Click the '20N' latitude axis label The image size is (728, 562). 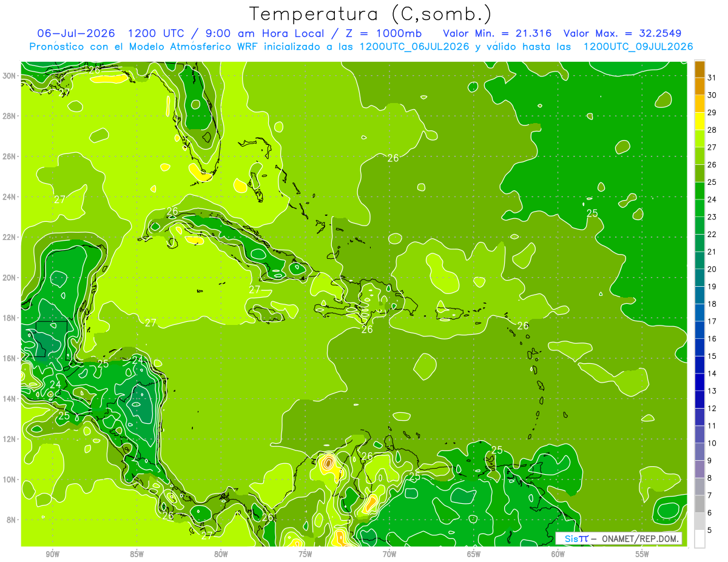tap(10, 278)
